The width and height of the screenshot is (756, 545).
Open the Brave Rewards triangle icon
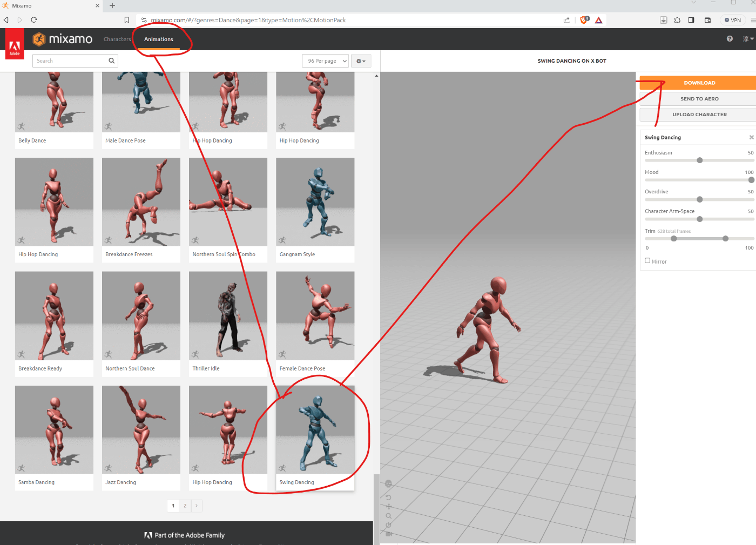pyautogui.click(x=598, y=20)
